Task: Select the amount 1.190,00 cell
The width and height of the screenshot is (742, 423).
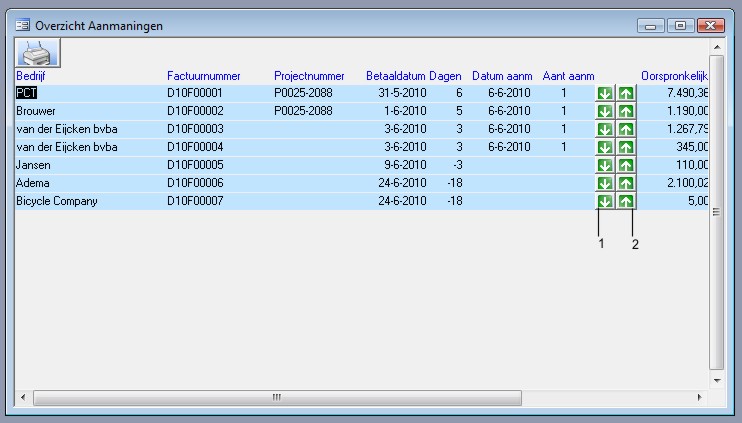Action: pyautogui.click(x=688, y=111)
